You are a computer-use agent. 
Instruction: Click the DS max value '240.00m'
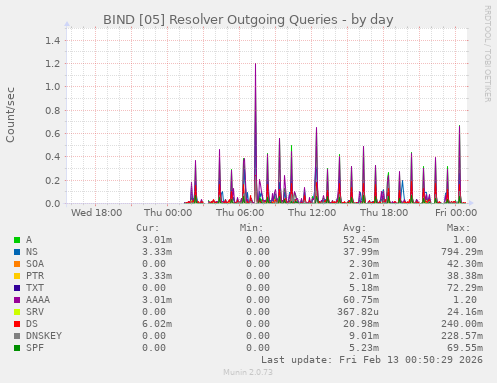462,324
